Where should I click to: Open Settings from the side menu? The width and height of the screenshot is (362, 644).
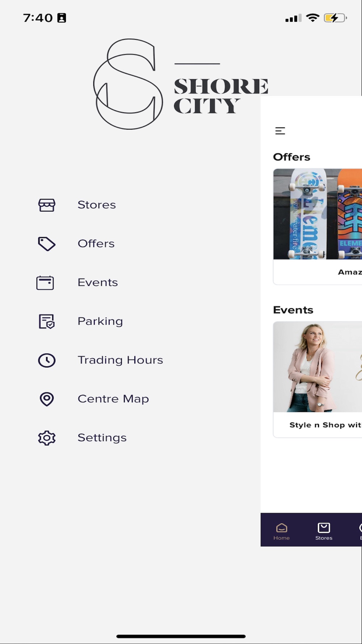click(x=102, y=438)
